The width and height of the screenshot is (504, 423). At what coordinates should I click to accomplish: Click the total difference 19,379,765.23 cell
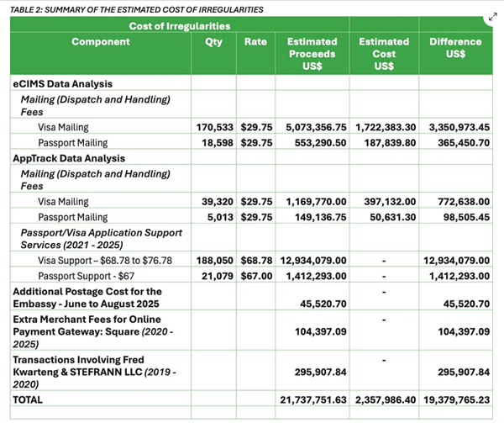pyautogui.click(x=456, y=399)
